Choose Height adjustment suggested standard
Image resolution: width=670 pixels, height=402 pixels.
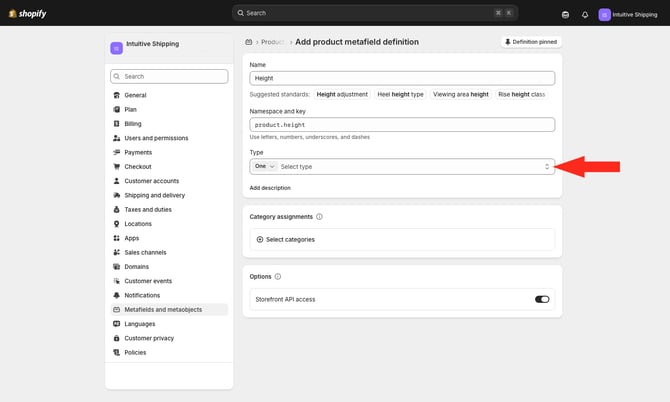342,94
